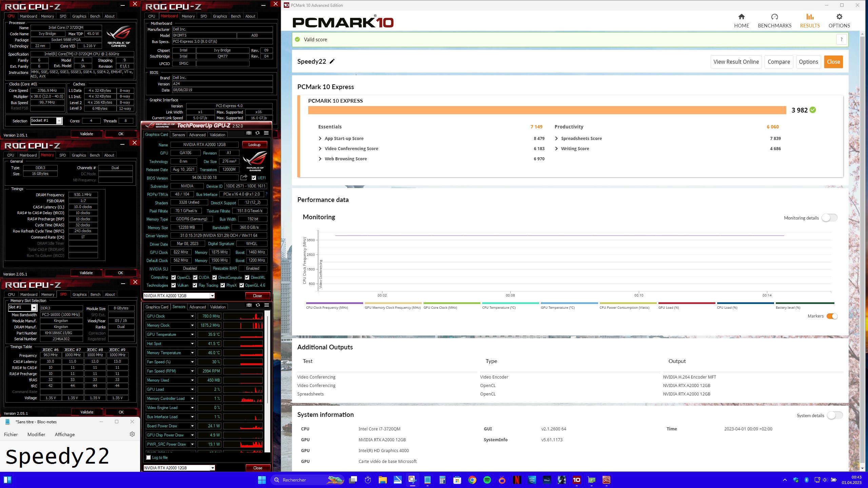Take a GPU-Z screenshot with the top camera icon
Viewport: 868px width, 488px height.
(x=249, y=133)
